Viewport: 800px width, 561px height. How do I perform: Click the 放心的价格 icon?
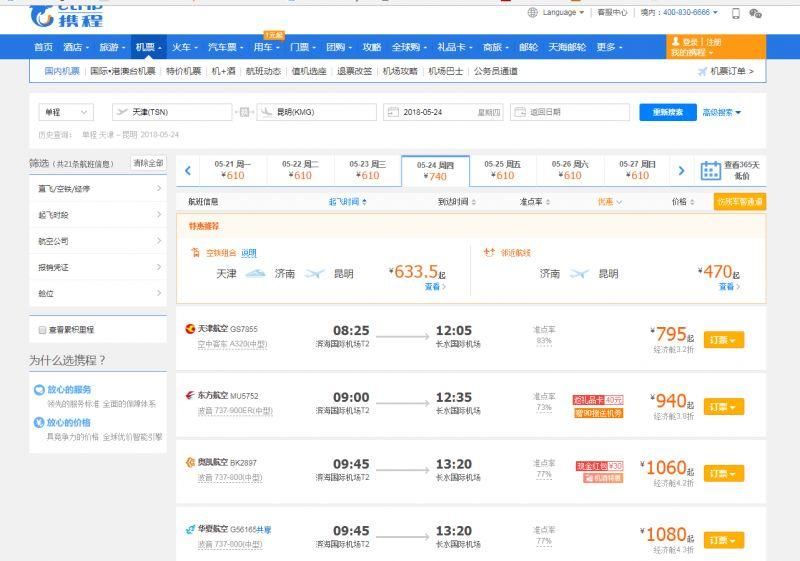39,422
